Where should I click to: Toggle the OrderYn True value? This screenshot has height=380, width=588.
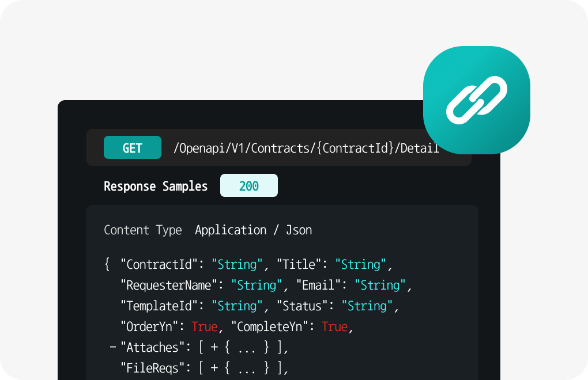point(204,326)
